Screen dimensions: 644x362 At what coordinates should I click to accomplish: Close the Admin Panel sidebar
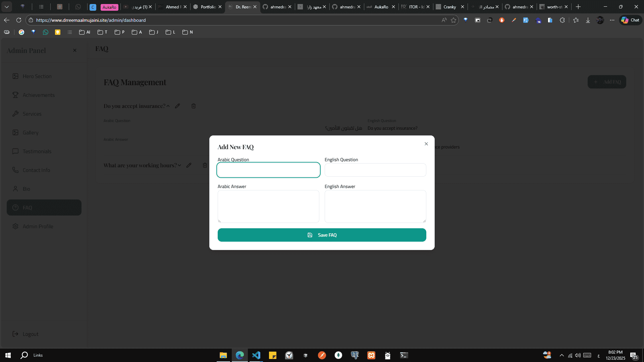(x=75, y=50)
